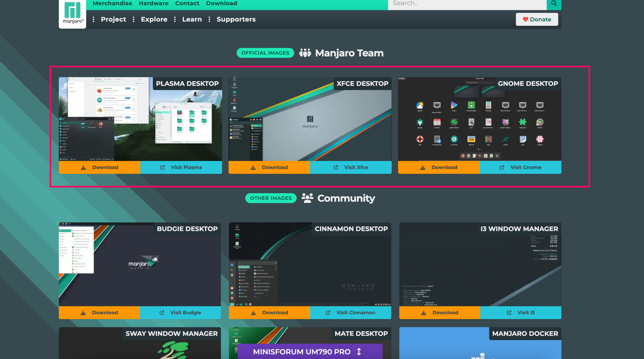Click the Donate button
The image size is (644, 359).
(x=537, y=19)
